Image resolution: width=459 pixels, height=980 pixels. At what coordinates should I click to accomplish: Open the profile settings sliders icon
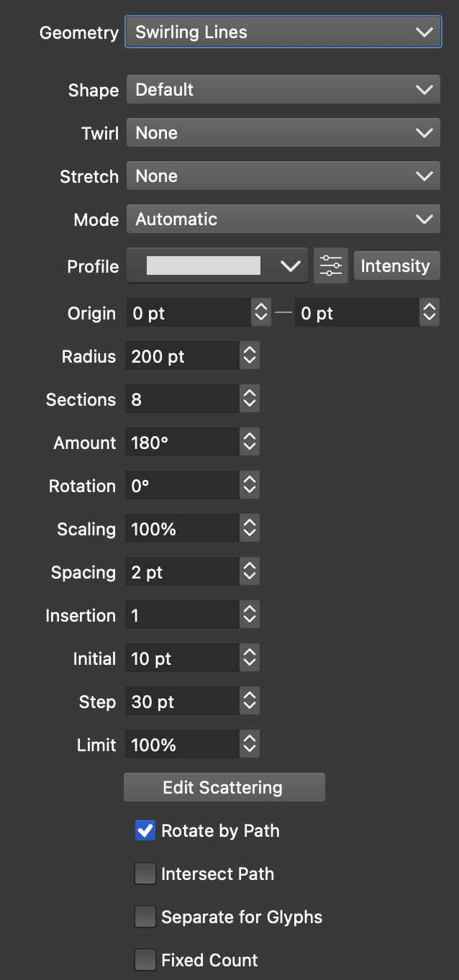(x=331, y=266)
